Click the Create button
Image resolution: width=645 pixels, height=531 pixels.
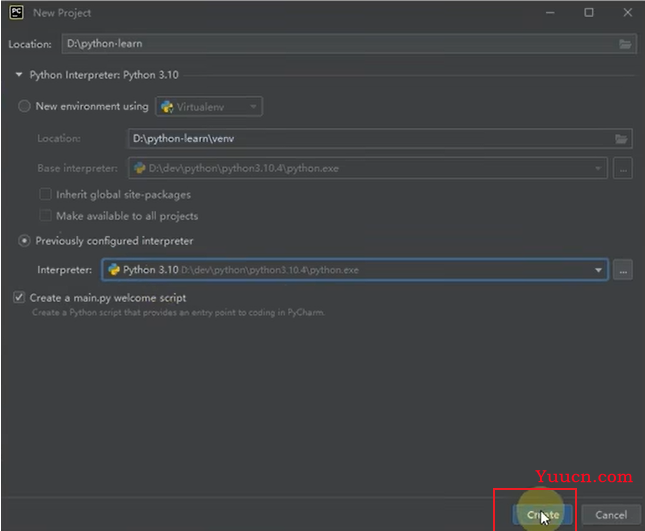tap(542, 515)
